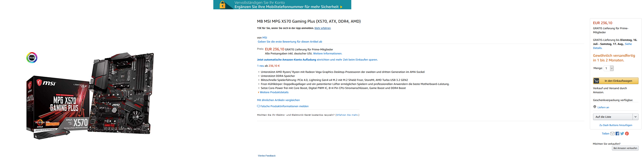Click Zu Dash Buttons hinzufügen
Screen dimensions: 644x158
[616, 125]
